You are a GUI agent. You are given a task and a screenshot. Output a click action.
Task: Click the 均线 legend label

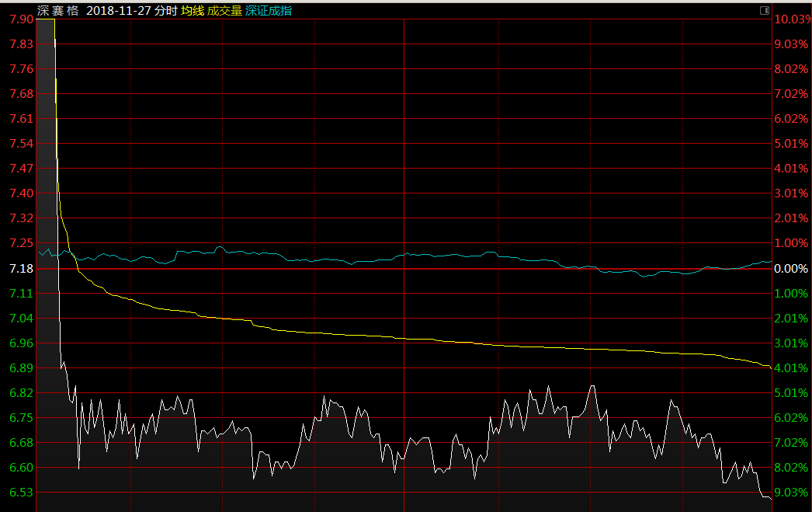click(x=192, y=11)
